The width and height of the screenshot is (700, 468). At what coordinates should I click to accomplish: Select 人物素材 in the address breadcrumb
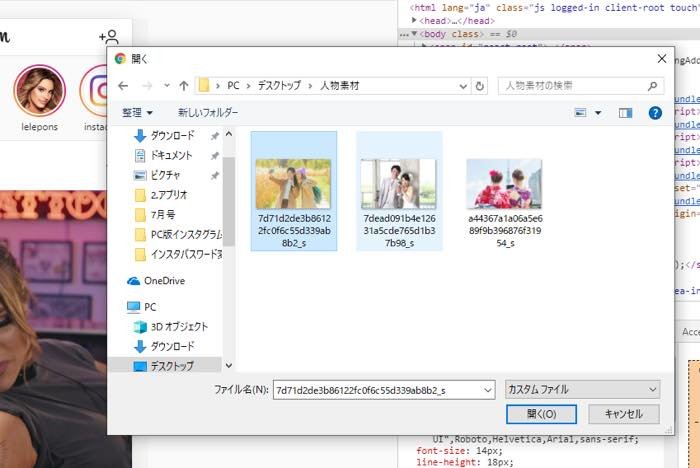point(339,85)
